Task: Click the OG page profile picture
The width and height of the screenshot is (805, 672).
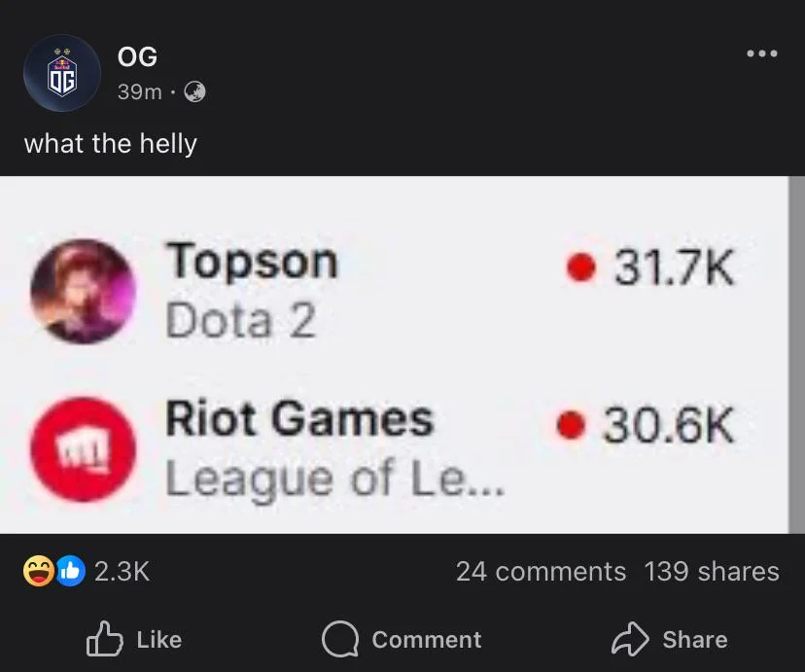Action: pos(61,73)
